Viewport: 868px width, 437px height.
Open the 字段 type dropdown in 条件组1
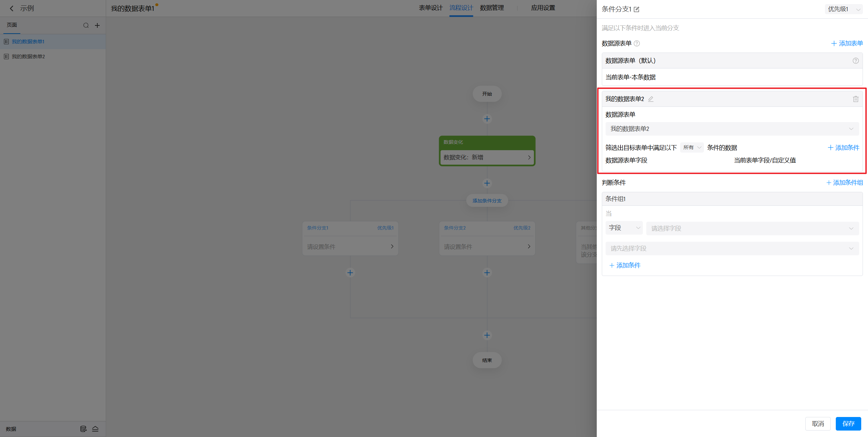coord(624,228)
